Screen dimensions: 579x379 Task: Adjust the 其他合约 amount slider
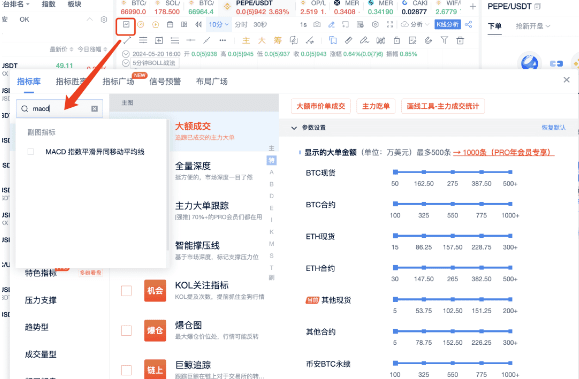(453, 331)
